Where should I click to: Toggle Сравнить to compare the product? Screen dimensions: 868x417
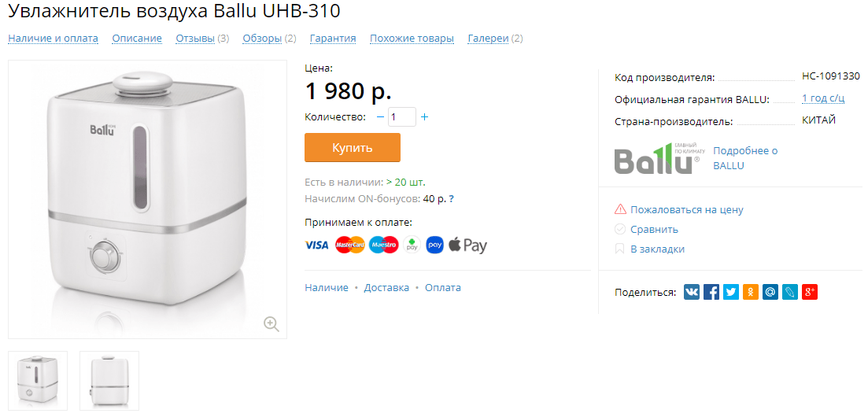647,229
